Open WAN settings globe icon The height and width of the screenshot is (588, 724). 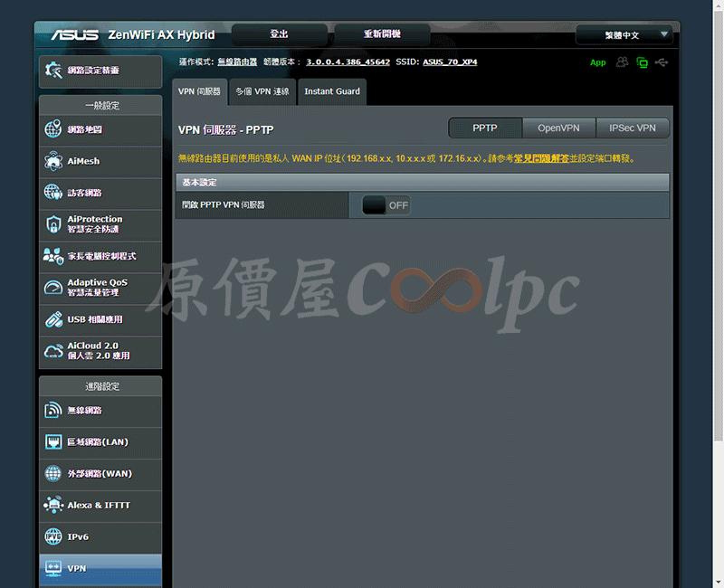click(x=53, y=473)
